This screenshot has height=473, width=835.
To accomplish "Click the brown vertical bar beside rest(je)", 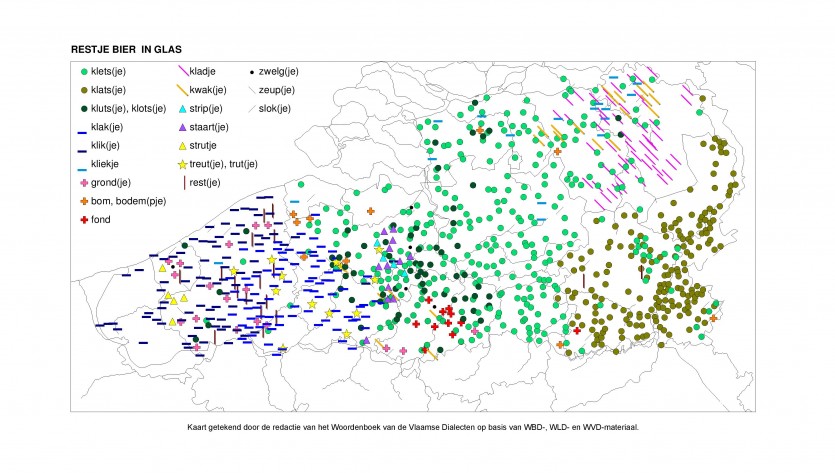I will click(184, 183).
